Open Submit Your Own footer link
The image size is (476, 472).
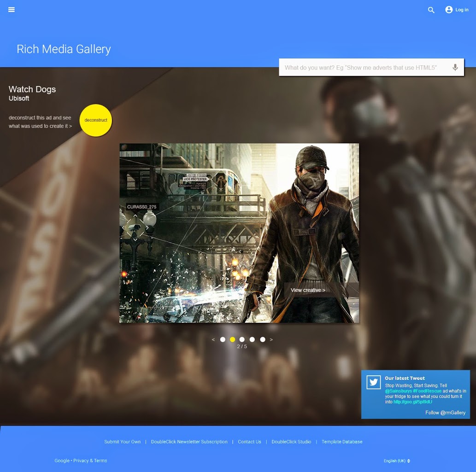[x=122, y=442]
